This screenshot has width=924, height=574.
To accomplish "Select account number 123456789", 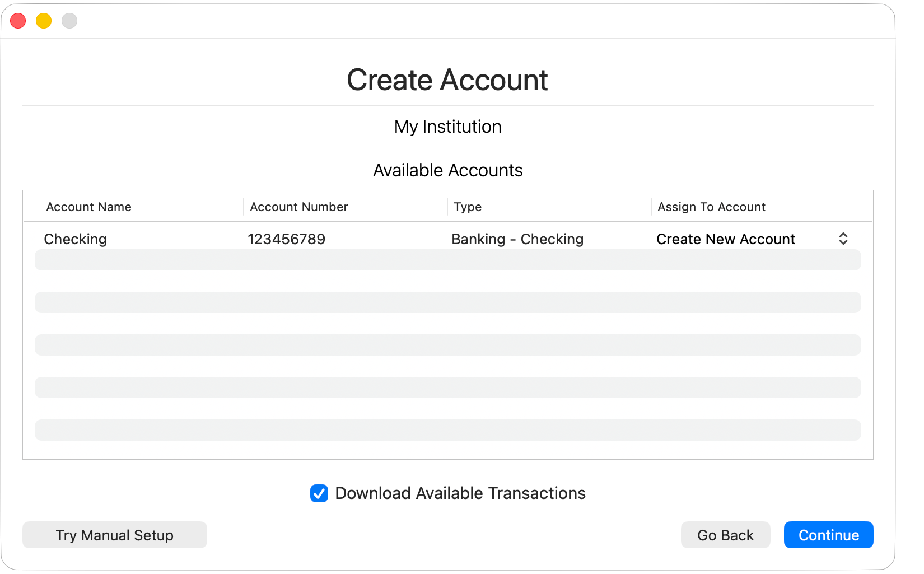I will [x=287, y=239].
